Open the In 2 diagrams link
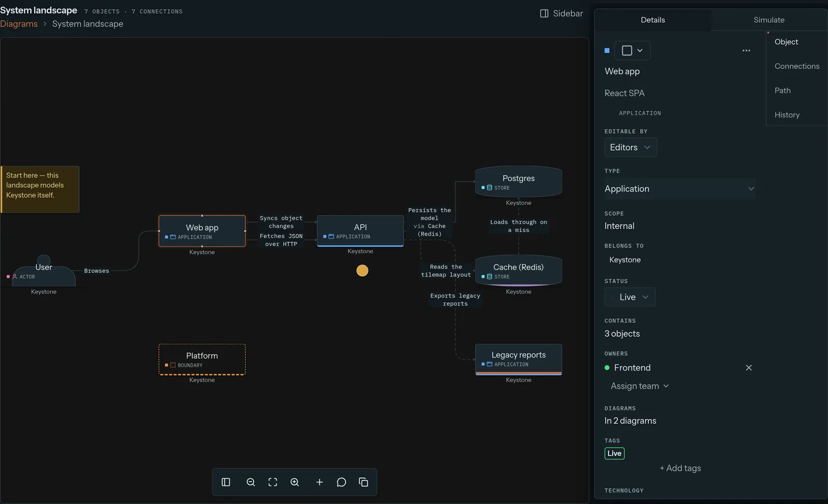 click(x=630, y=421)
